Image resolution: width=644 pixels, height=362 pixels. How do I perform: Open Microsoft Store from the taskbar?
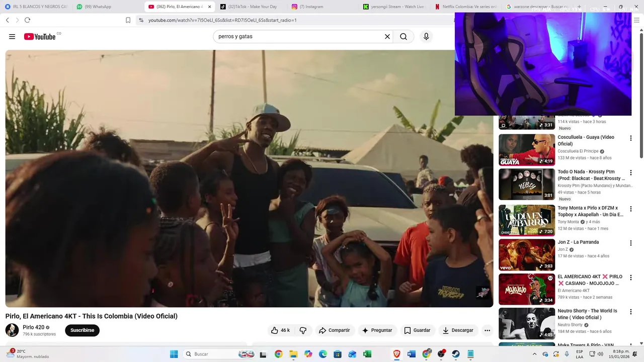tap(338, 354)
